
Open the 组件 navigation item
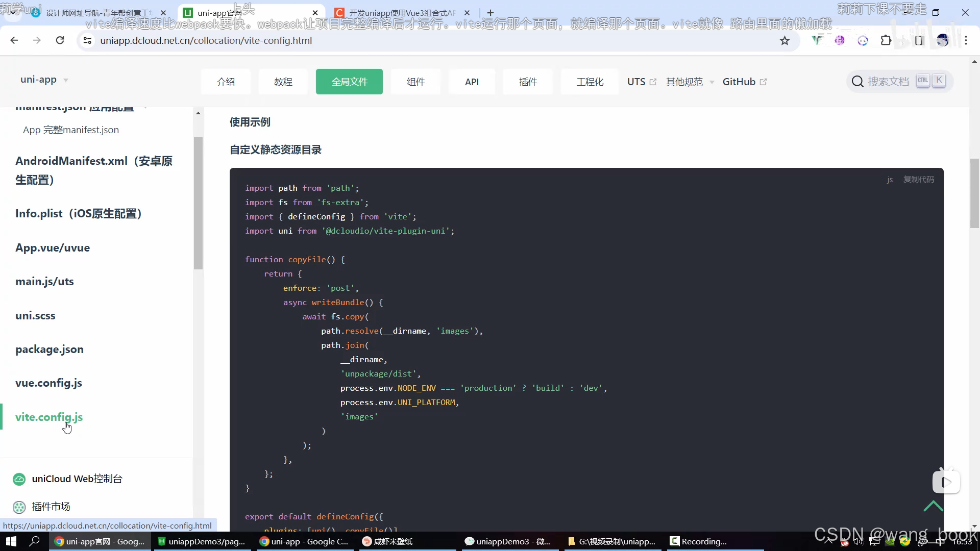[415, 82]
